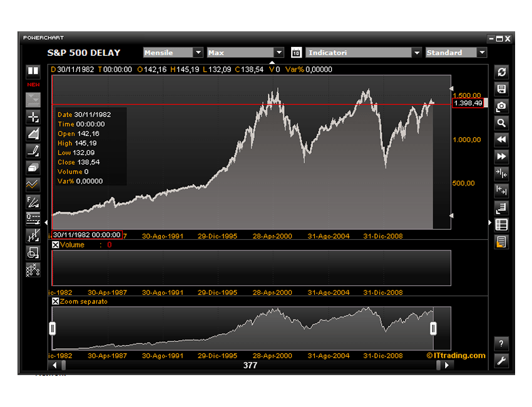
Task: Expand the chart with outward arrows icon
Action: (x=501, y=190)
